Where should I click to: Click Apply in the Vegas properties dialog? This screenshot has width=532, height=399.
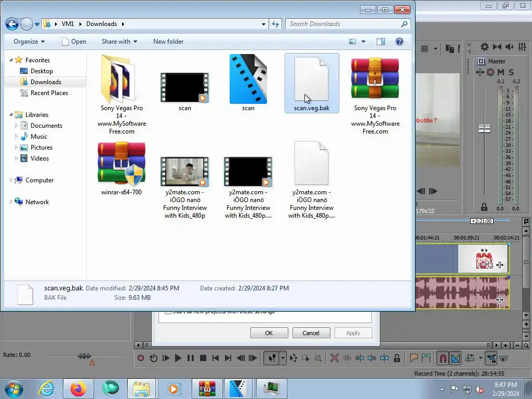(353, 333)
